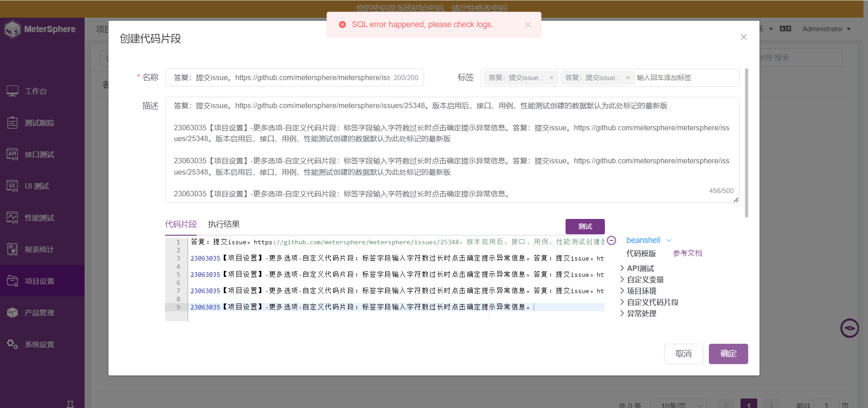The height and width of the screenshot is (408, 868).
Task: Click the 取消 cancel button
Action: 684,354
